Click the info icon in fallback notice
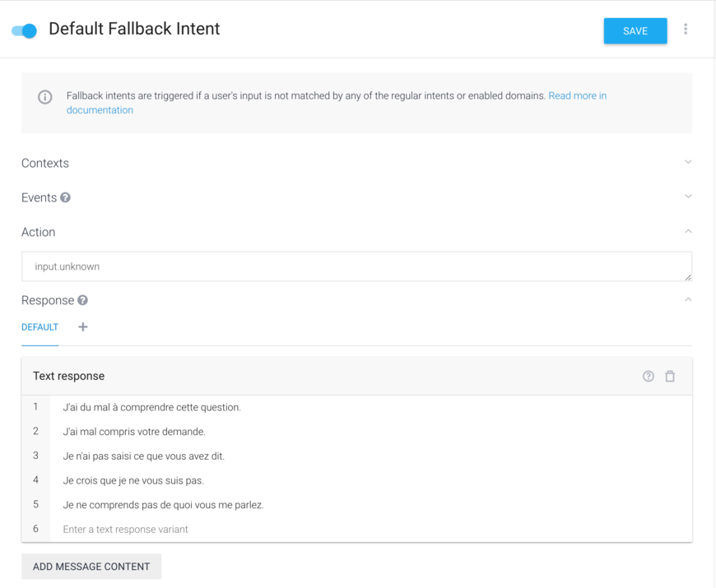 click(45, 97)
